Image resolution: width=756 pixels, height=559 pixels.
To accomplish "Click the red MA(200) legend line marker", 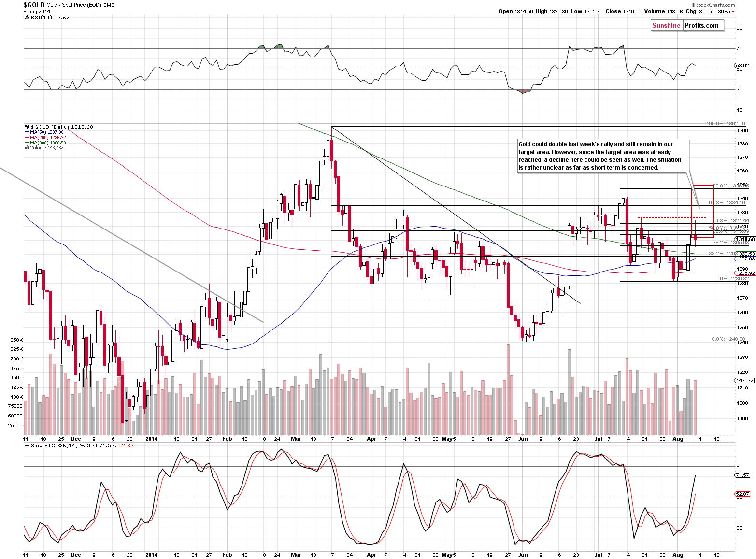I will [27, 138].
